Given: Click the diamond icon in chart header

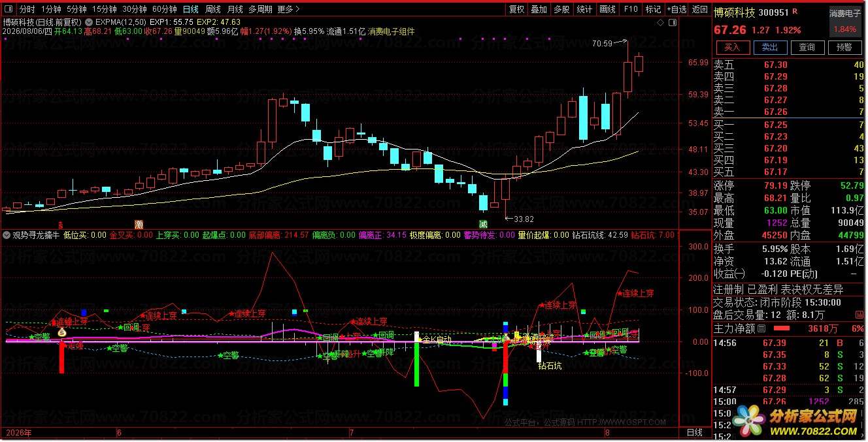Looking at the screenshot, I should [x=659, y=22].
